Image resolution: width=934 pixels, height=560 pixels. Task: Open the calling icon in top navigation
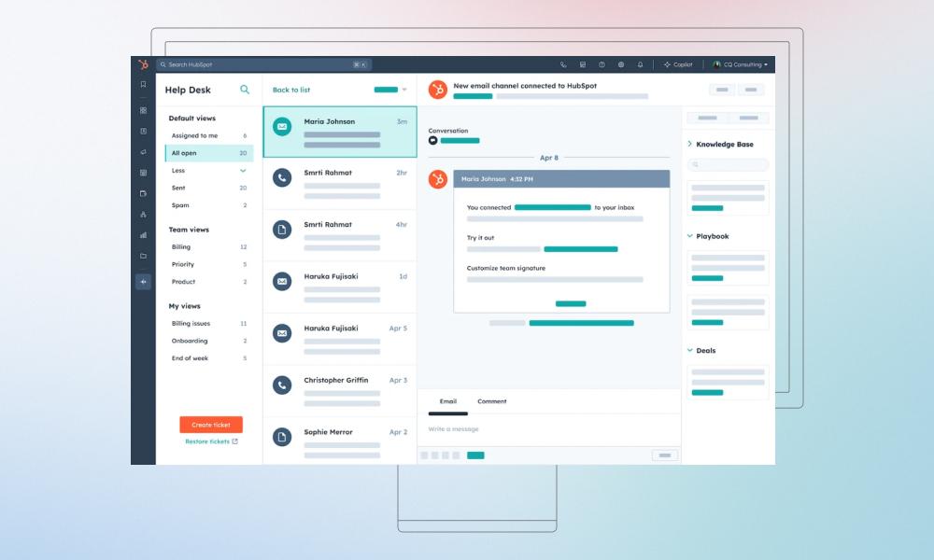click(565, 63)
